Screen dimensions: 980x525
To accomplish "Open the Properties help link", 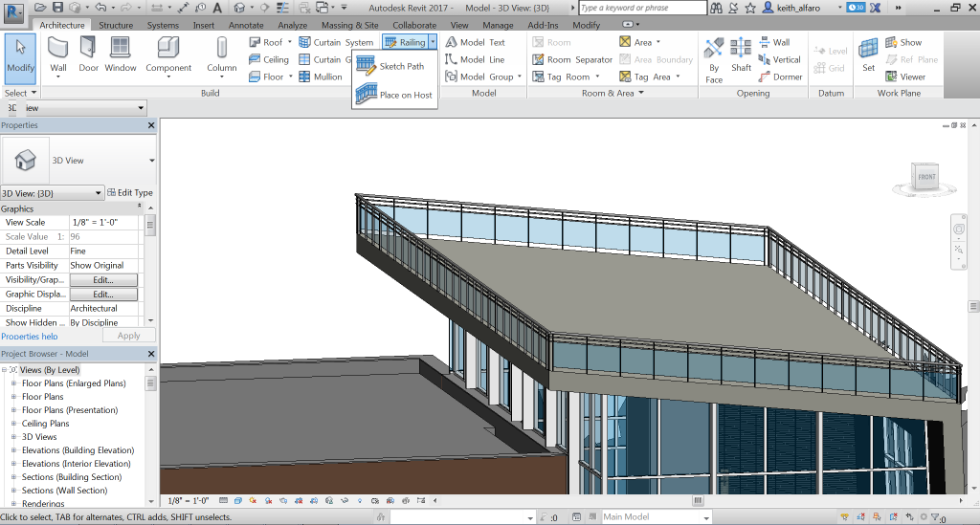I will tap(30, 337).
